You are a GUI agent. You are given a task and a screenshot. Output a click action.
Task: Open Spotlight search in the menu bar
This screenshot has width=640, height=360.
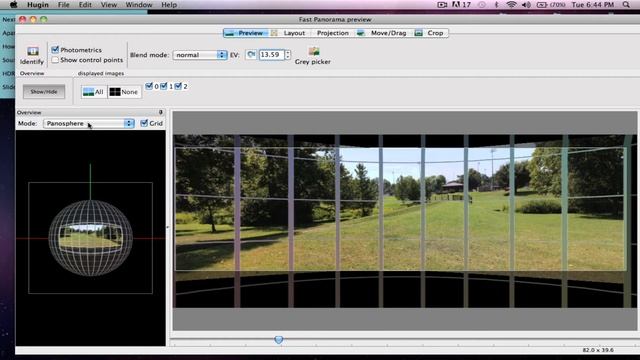[626, 5]
